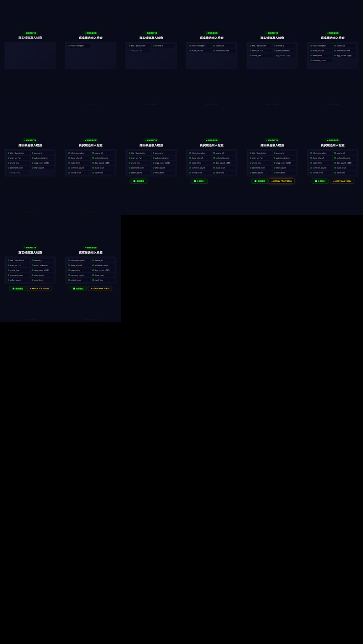This screenshot has width=363, height=644.
Task: Click the check icon next to aweme_id in the three-field panel
Action: tap(154, 46)
